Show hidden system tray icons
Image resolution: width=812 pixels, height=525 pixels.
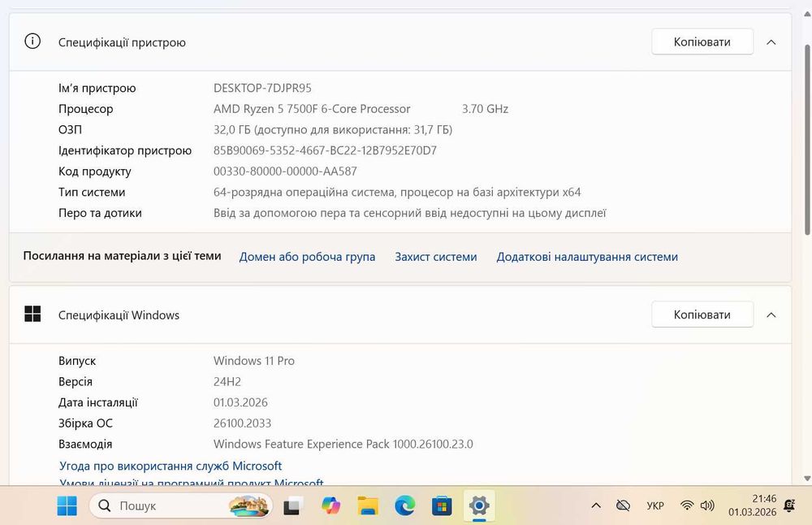coord(596,505)
